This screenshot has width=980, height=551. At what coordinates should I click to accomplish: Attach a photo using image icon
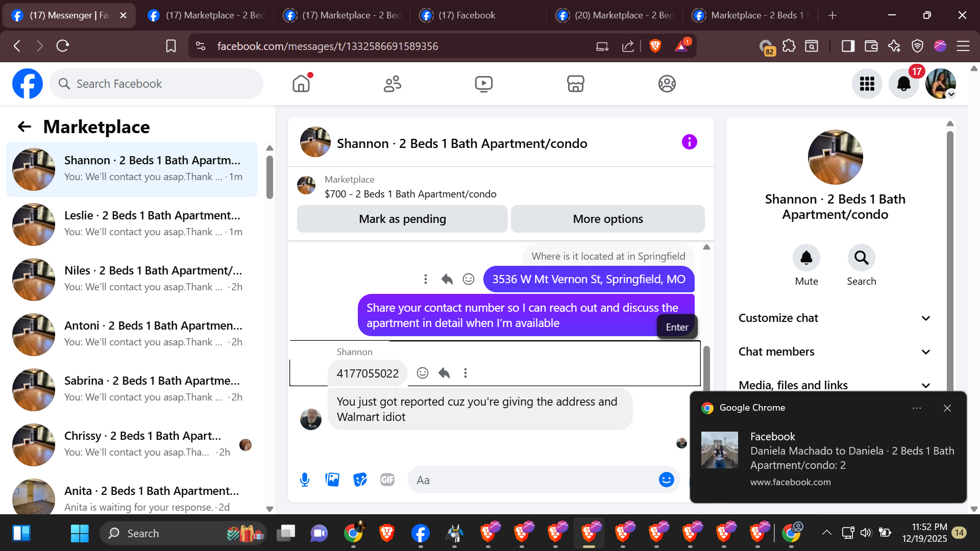(x=332, y=480)
